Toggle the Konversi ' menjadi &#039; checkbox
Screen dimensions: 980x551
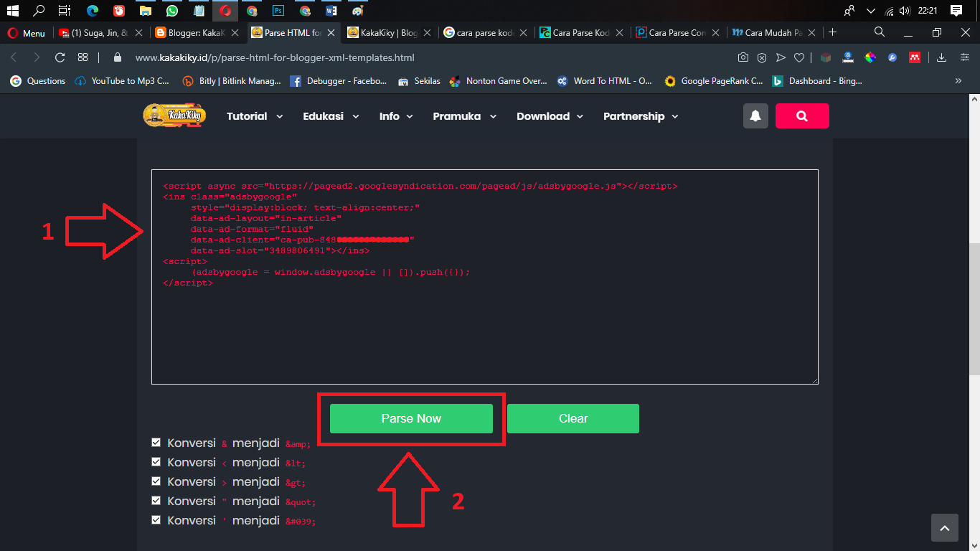pyautogui.click(x=156, y=520)
